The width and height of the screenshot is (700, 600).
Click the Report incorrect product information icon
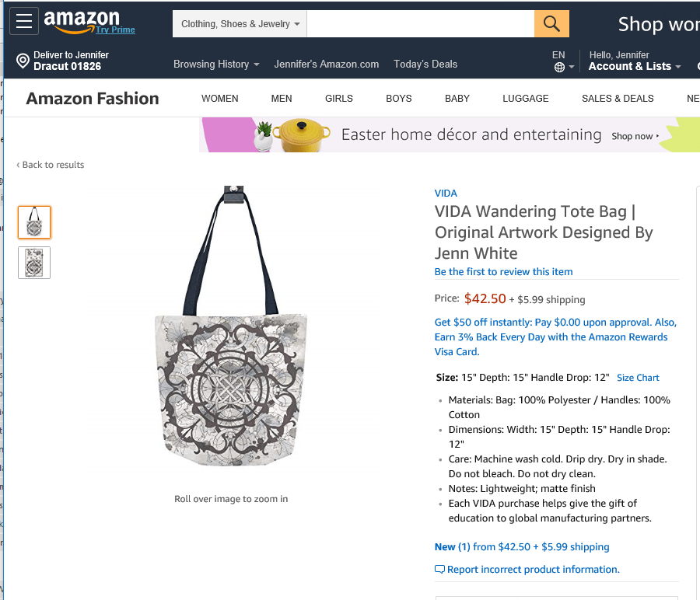click(439, 570)
